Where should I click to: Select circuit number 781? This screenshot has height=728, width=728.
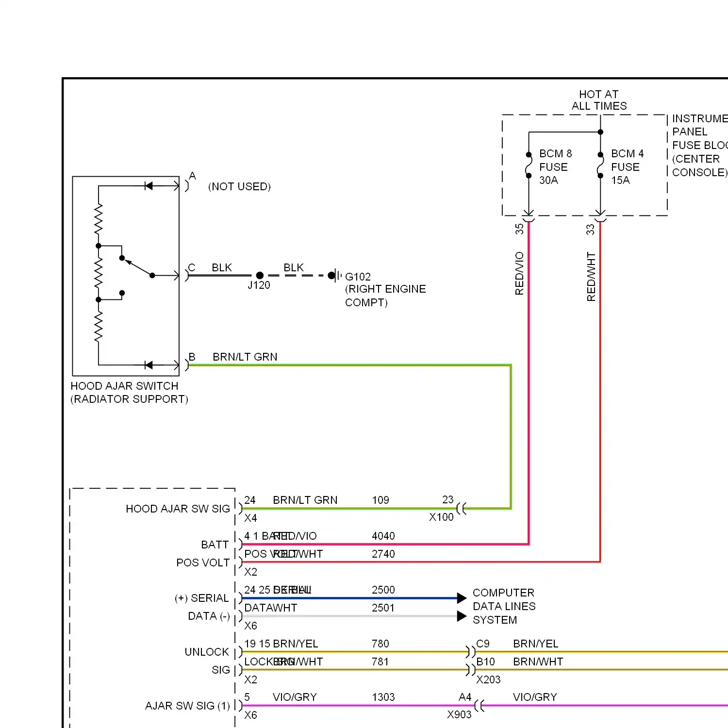point(381,662)
